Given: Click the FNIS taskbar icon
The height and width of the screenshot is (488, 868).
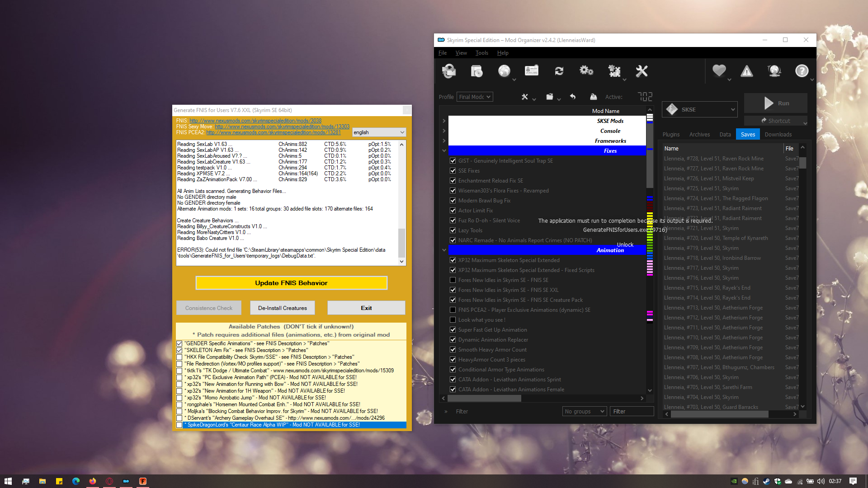Looking at the screenshot, I should (143, 481).
